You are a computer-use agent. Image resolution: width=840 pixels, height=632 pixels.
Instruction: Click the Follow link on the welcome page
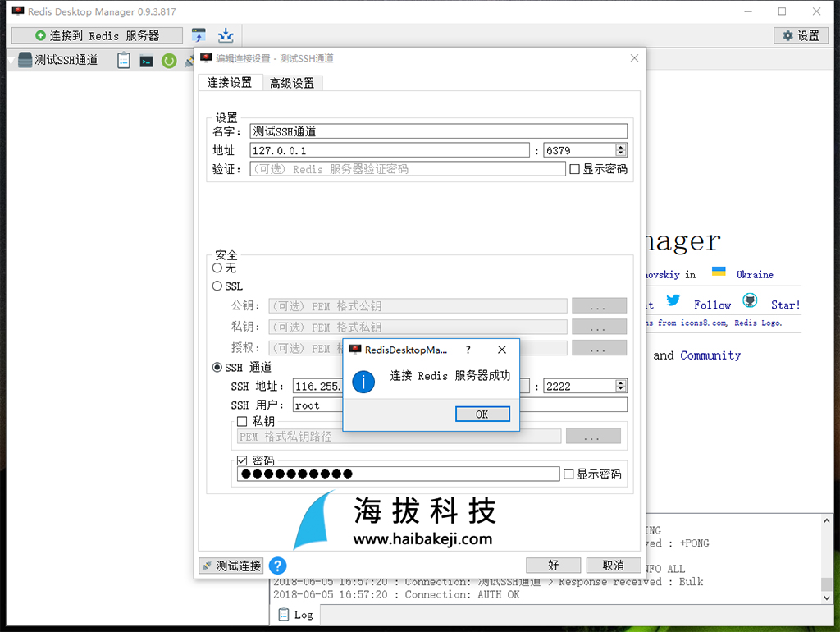pos(712,305)
